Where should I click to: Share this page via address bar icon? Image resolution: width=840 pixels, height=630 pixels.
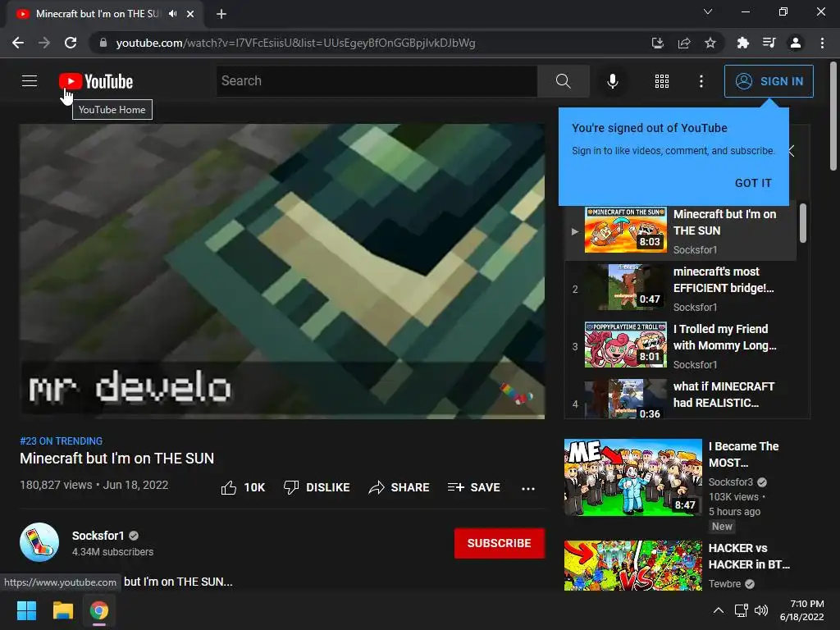pos(683,43)
